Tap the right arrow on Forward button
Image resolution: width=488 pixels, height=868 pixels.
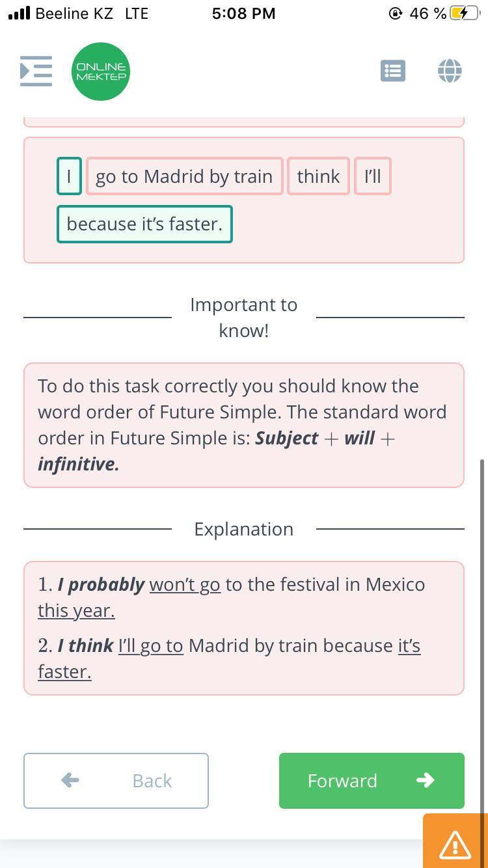pyautogui.click(x=425, y=780)
